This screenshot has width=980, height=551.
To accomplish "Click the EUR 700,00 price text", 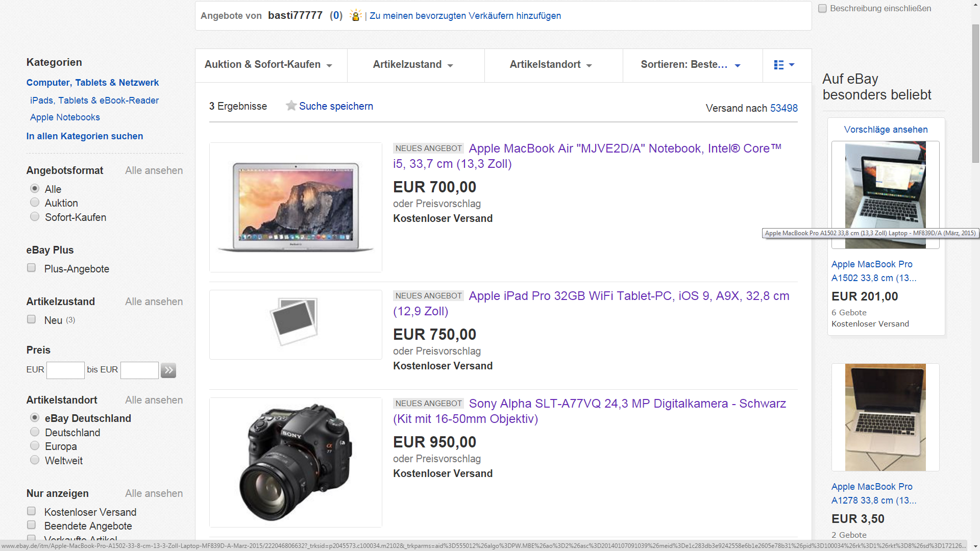I will pyautogui.click(x=434, y=187).
